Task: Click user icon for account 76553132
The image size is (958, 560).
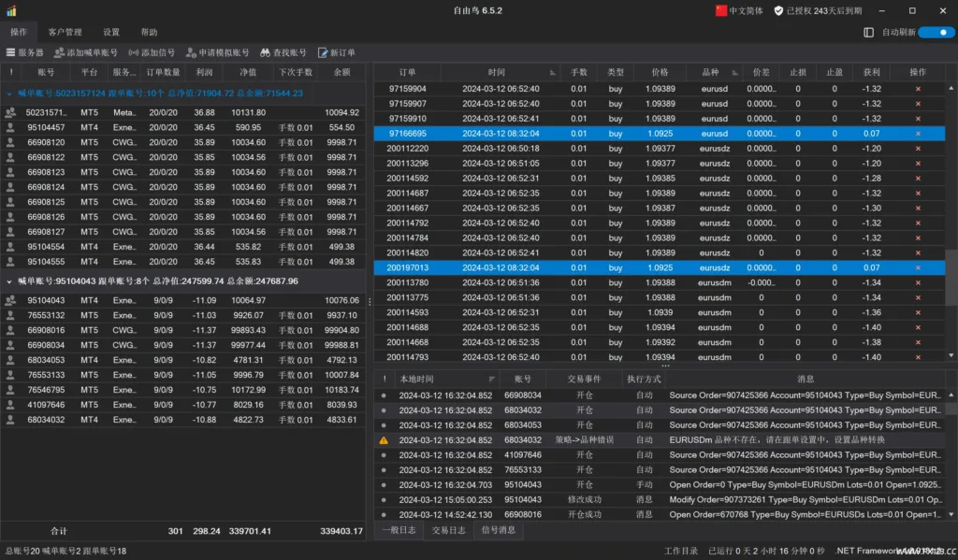Action: 10,315
